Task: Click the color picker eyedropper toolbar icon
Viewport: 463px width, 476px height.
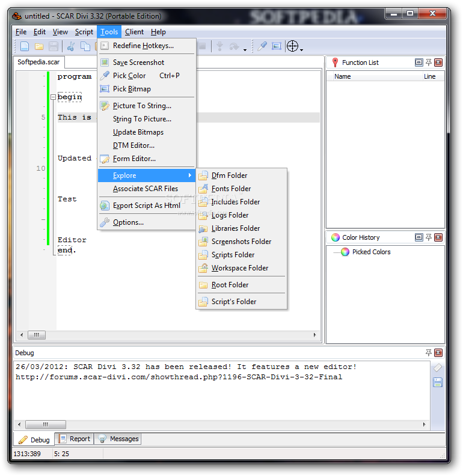Action: 262,46
